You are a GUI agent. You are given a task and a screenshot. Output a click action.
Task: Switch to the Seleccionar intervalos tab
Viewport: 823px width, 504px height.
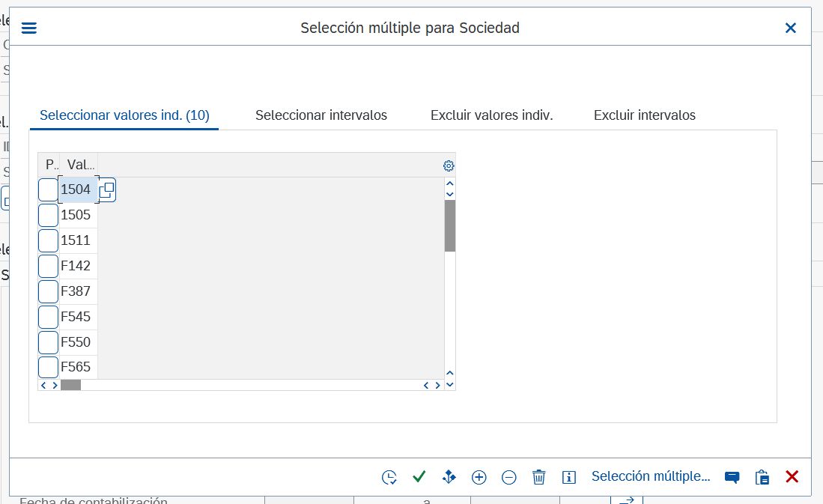(x=321, y=115)
